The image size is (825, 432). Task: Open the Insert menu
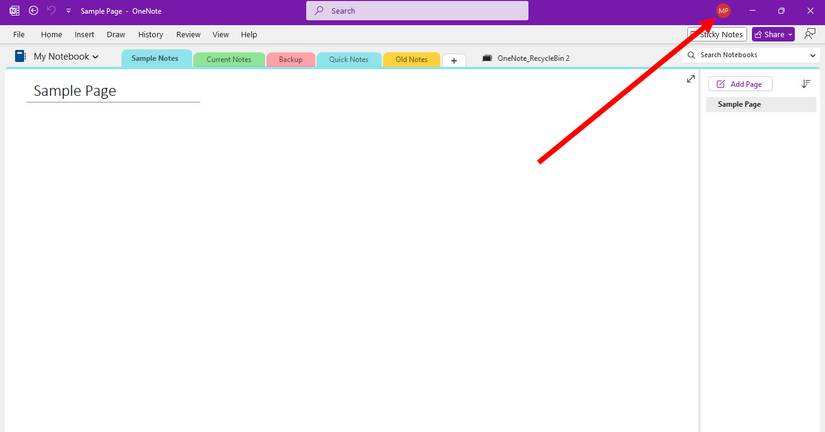[84, 35]
